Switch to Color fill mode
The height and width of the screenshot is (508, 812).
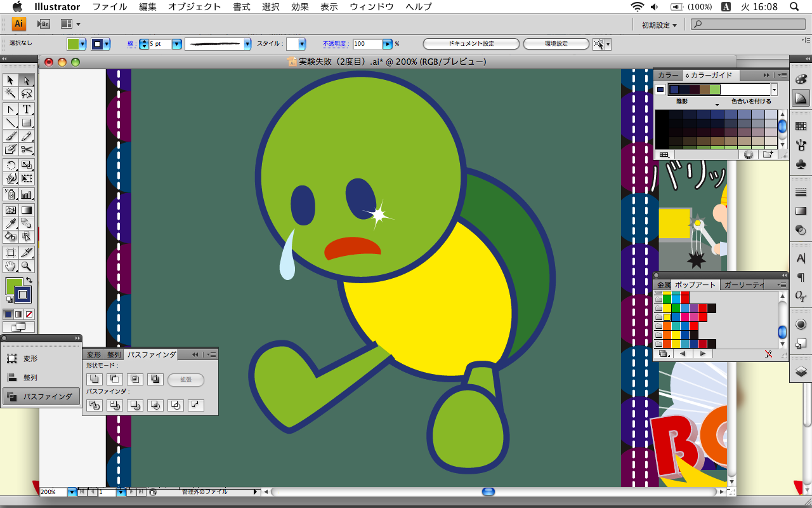coord(8,314)
